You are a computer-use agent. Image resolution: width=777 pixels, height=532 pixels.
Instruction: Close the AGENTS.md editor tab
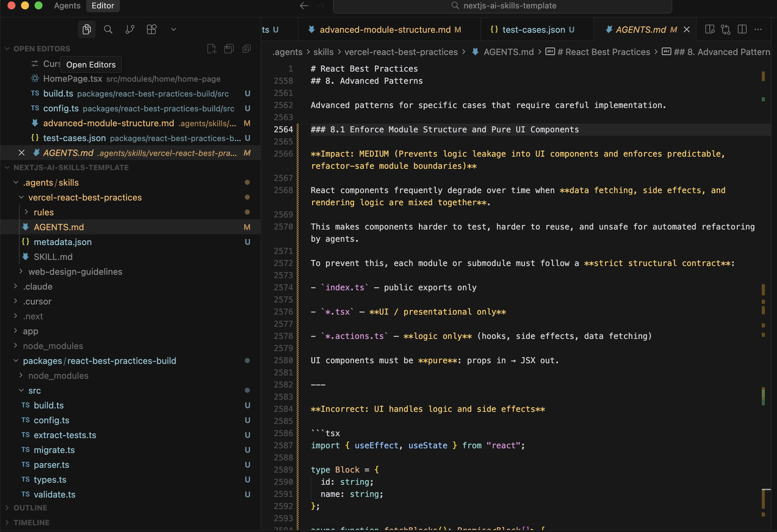click(687, 30)
